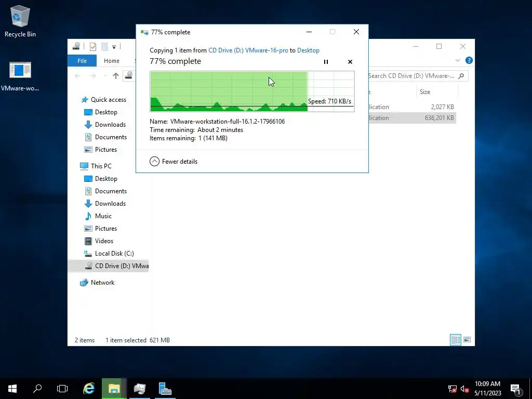The image size is (532, 399).
Task: Select the 636,201 KB file row
Action: (412, 118)
